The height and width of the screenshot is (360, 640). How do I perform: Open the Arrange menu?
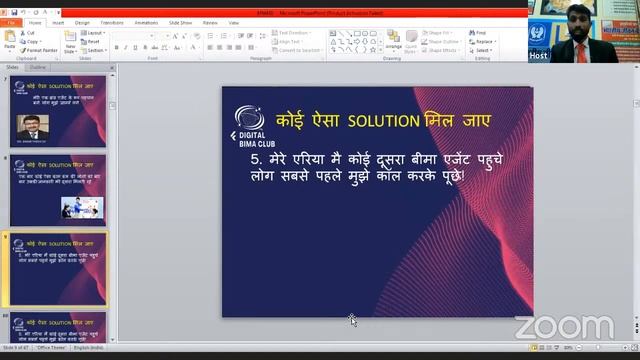[393, 41]
